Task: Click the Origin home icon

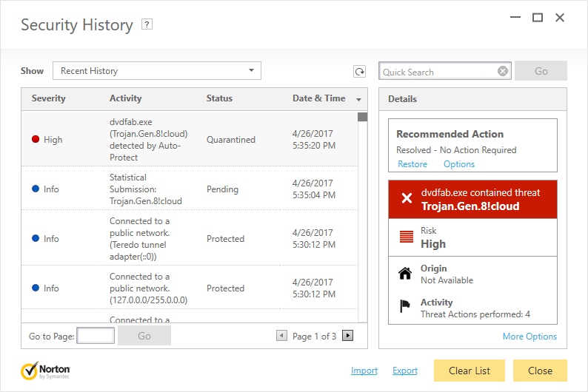Action: pos(405,274)
